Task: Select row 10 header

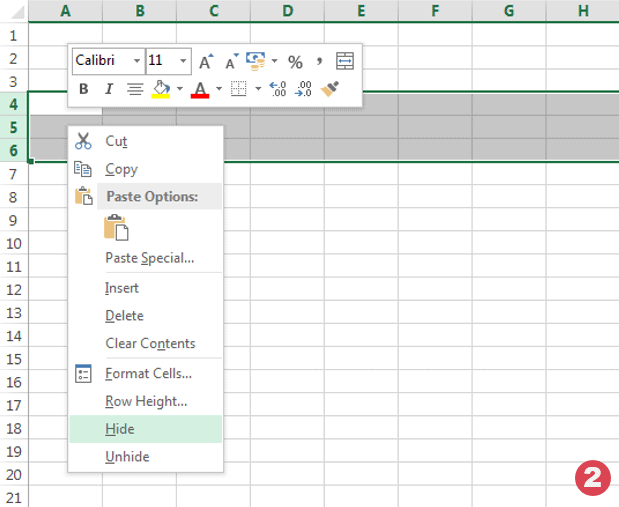Action: [x=14, y=243]
